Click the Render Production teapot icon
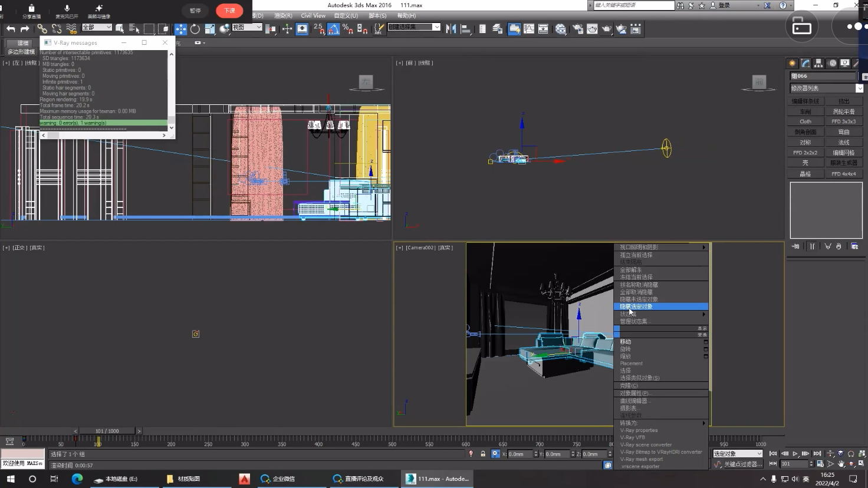 point(607,28)
